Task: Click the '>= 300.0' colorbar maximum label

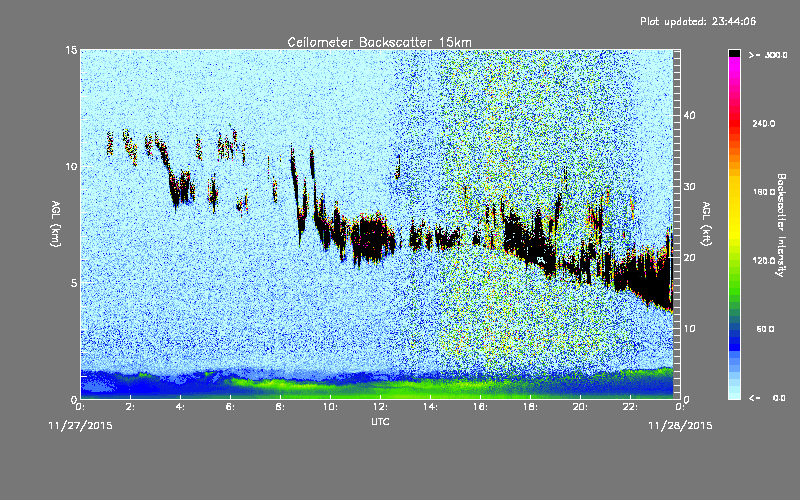Action: pos(768,55)
